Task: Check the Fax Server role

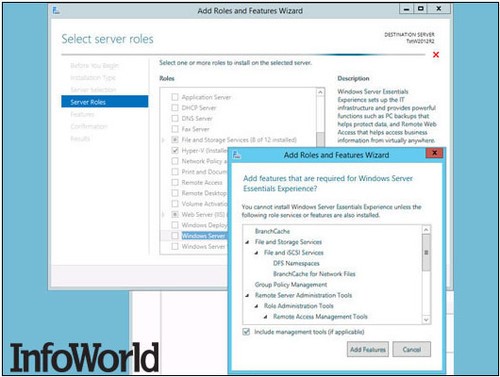Action: coord(175,129)
